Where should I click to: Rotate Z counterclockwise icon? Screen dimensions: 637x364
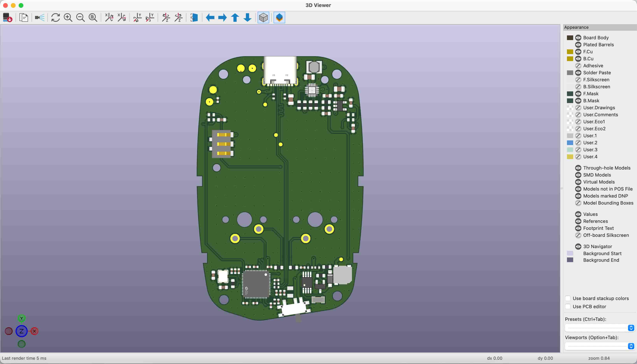pos(178,17)
